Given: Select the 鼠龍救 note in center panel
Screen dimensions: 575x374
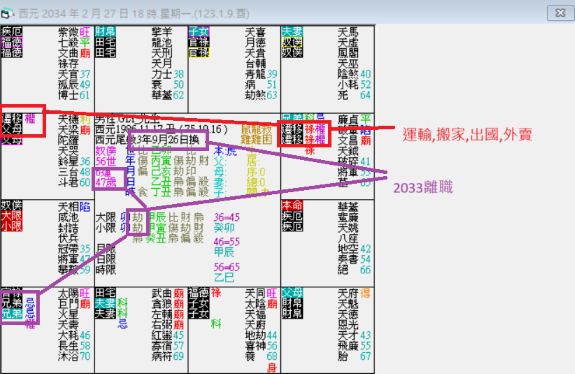Looking at the screenshot, I should pyautogui.click(x=256, y=129).
